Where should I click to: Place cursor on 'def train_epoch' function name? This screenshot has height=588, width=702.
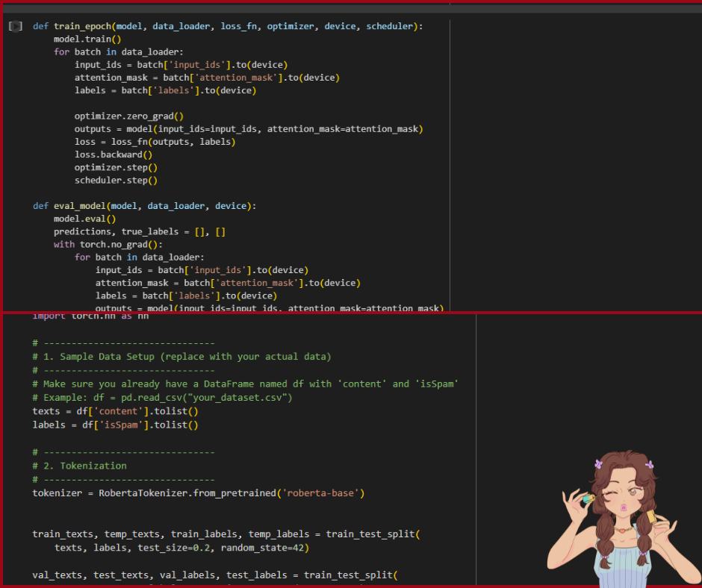(82, 26)
